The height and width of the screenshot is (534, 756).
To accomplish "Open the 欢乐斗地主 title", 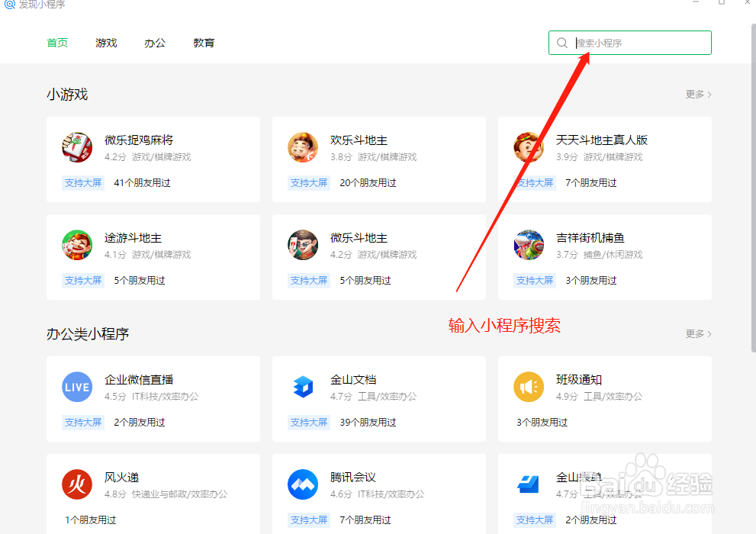I will (359, 140).
